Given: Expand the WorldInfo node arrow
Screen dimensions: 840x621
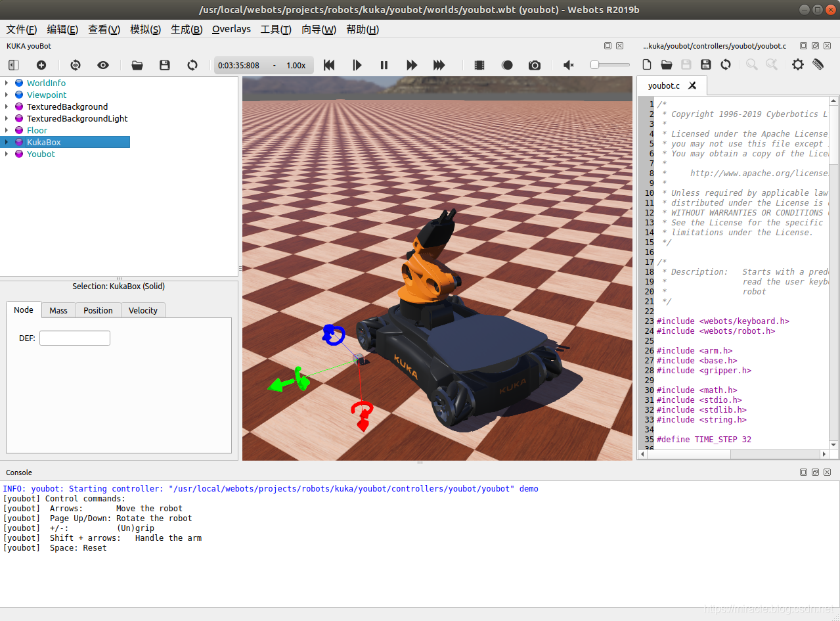Looking at the screenshot, I should click(7, 83).
